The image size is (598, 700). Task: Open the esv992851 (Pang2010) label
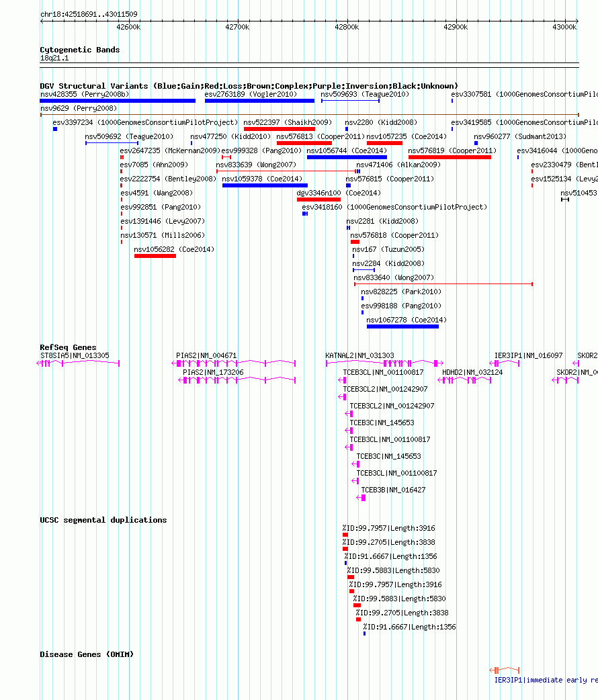pos(161,207)
